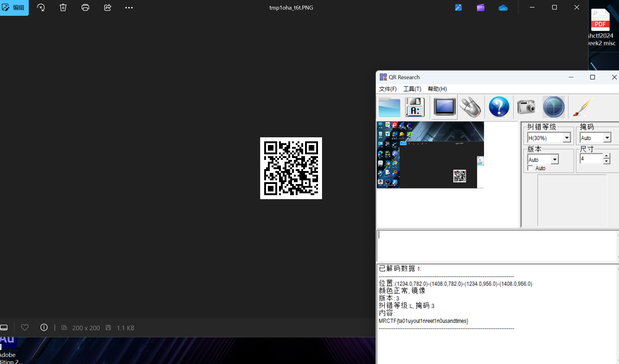Click the screen capture monitor icon
619x364 pixels.
[444, 107]
